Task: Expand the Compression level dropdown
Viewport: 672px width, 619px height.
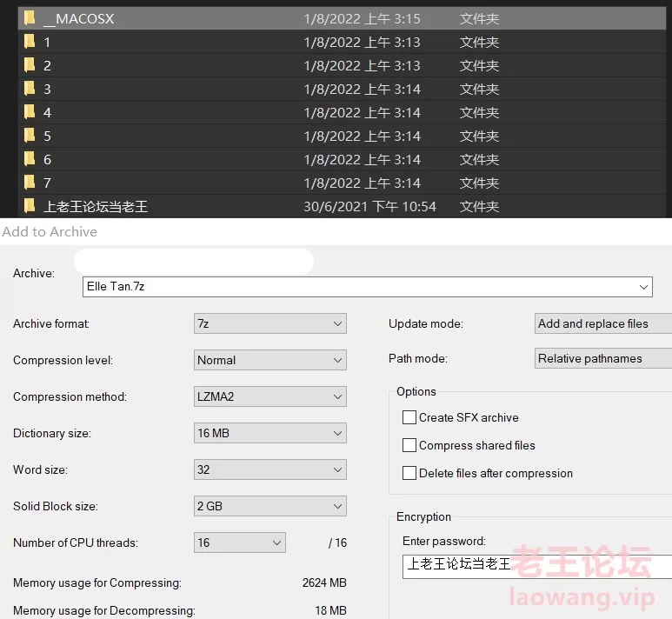Action: [269, 360]
